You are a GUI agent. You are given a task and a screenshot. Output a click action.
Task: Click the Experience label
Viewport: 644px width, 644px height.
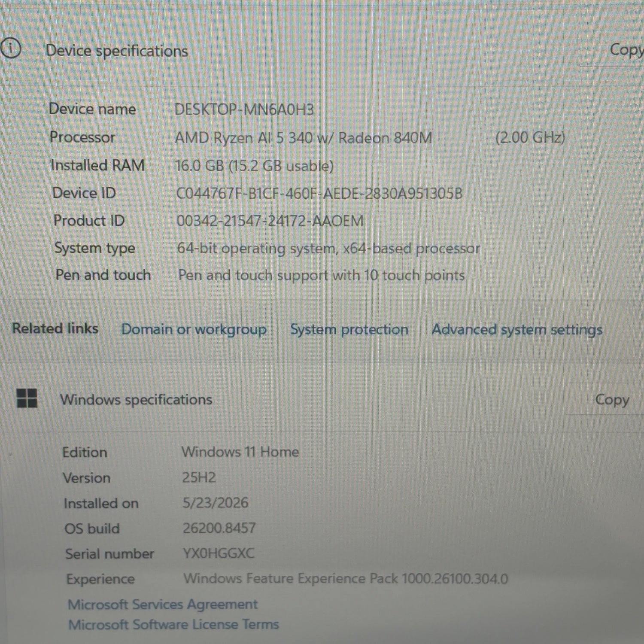coord(100,579)
